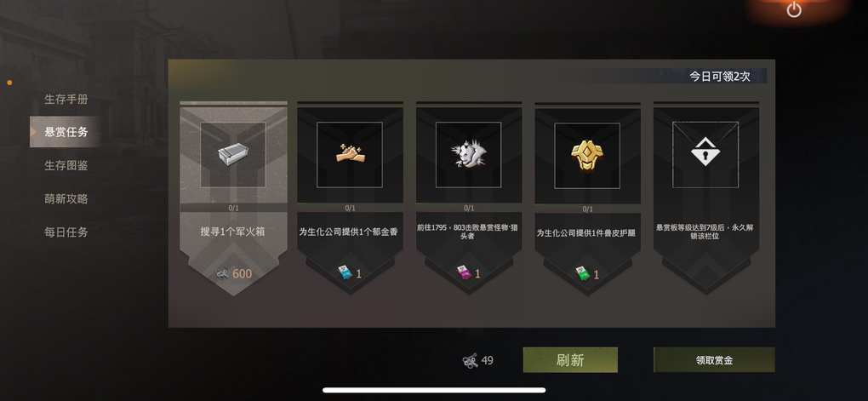Tap the handshake tulip delivery icon

click(x=349, y=154)
